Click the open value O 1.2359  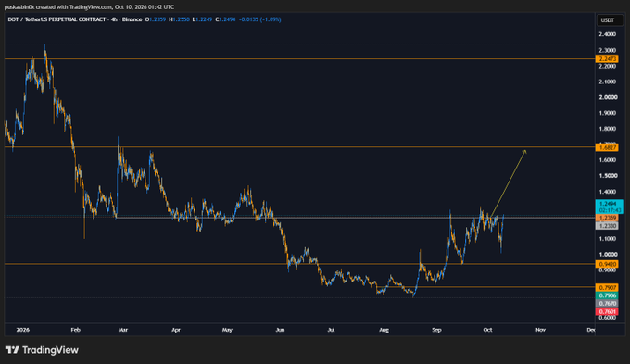click(x=156, y=19)
